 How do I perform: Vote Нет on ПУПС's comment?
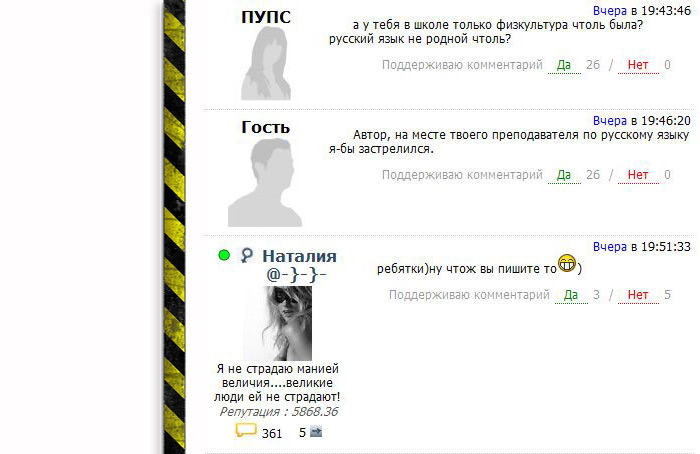click(638, 65)
